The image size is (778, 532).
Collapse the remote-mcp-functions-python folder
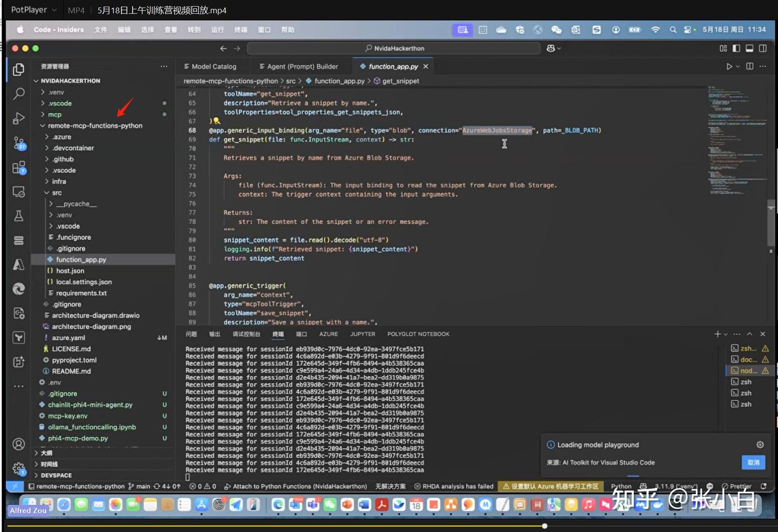[95, 126]
